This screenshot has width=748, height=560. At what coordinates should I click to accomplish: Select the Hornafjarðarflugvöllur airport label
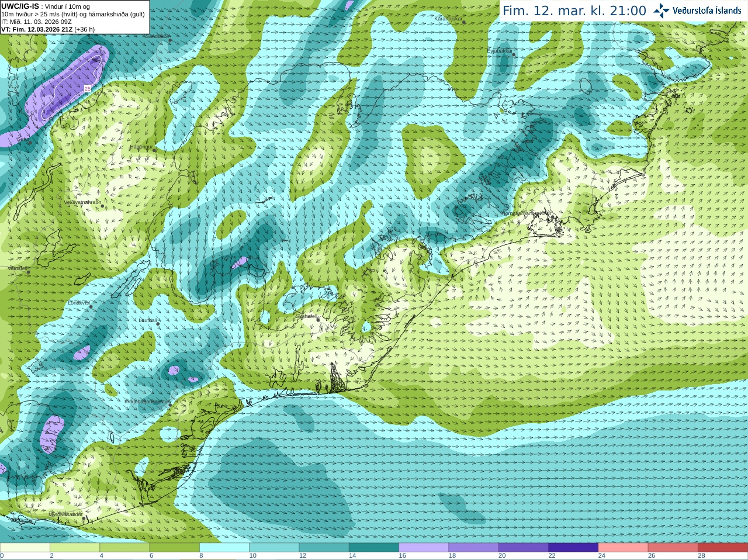[526, 213]
